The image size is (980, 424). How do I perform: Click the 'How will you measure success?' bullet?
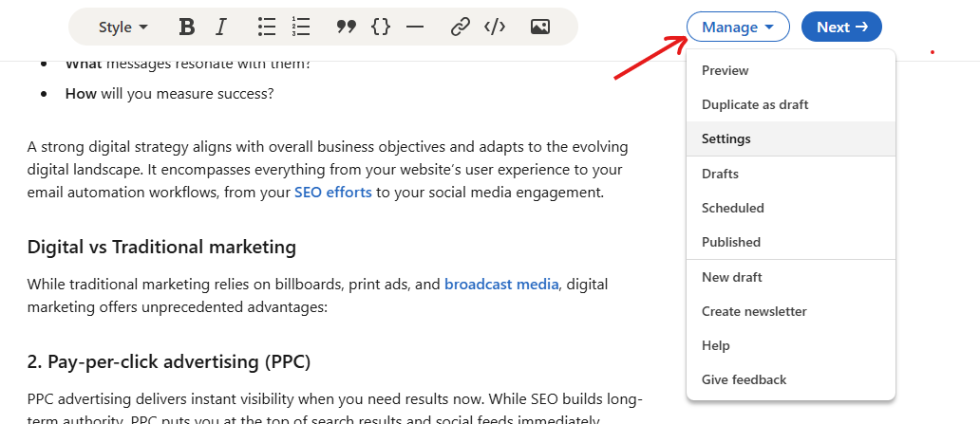(x=169, y=94)
